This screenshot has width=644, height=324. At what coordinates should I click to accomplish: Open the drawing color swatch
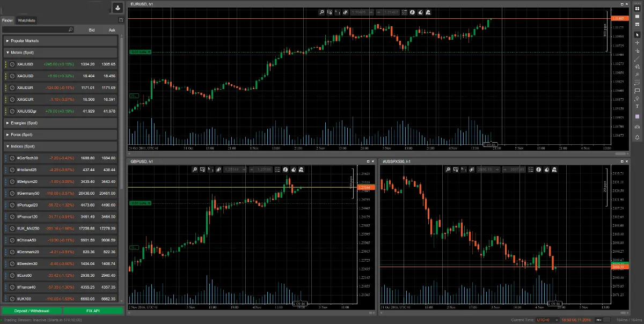637,116
